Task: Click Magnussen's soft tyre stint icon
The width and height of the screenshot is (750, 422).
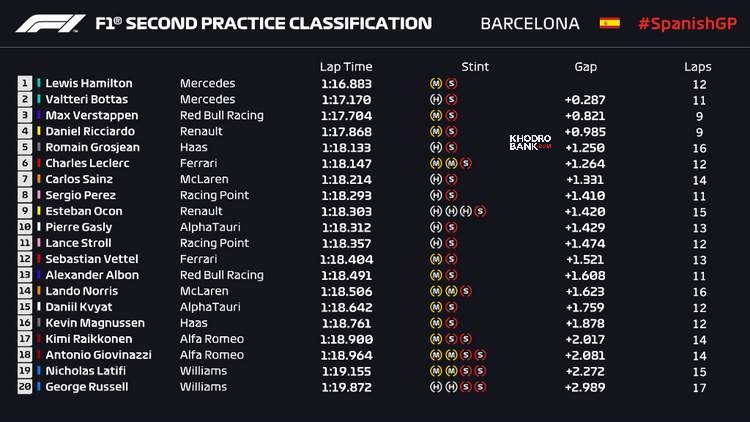Action: (x=451, y=323)
